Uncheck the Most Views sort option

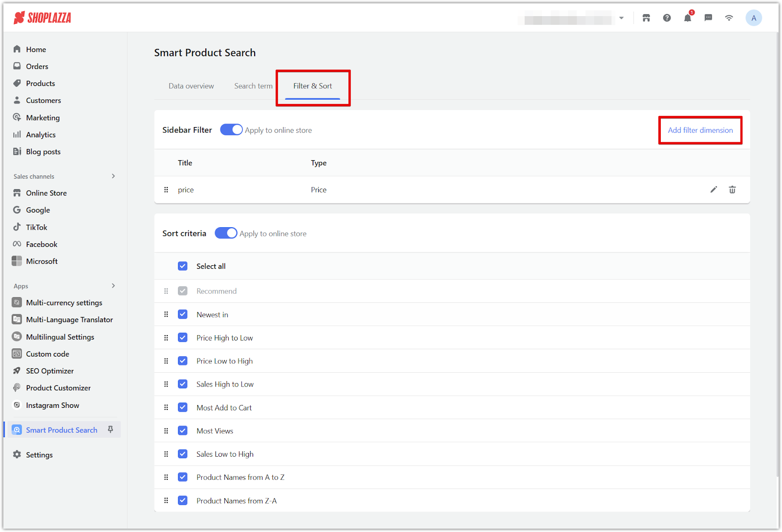coord(183,431)
